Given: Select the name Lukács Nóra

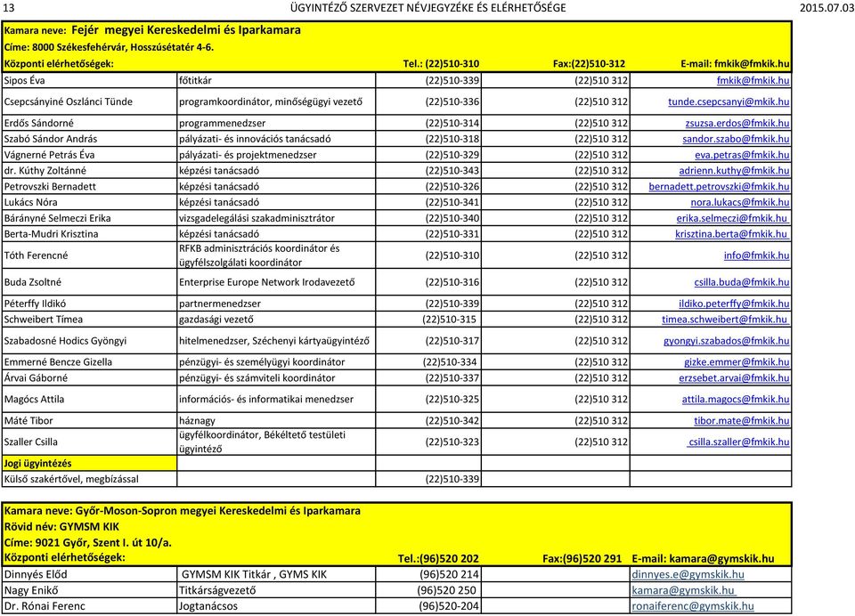Looking at the screenshot, I should pyautogui.click(x=30, y=202).
